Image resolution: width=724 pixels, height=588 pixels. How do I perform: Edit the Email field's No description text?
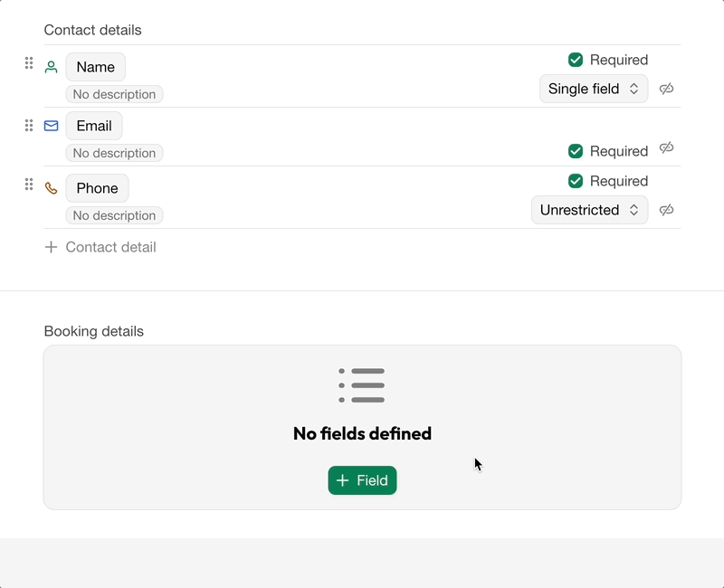114,153
